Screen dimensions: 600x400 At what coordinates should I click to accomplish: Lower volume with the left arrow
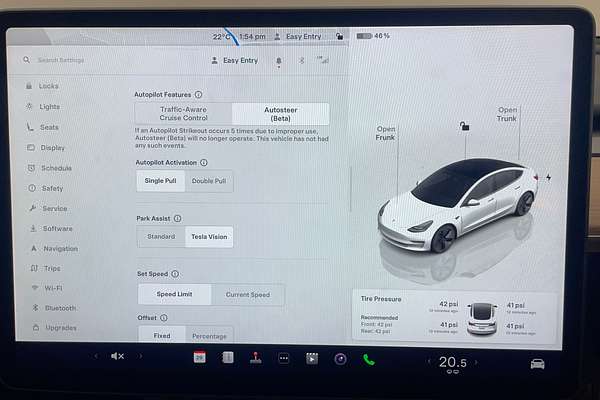96,356
